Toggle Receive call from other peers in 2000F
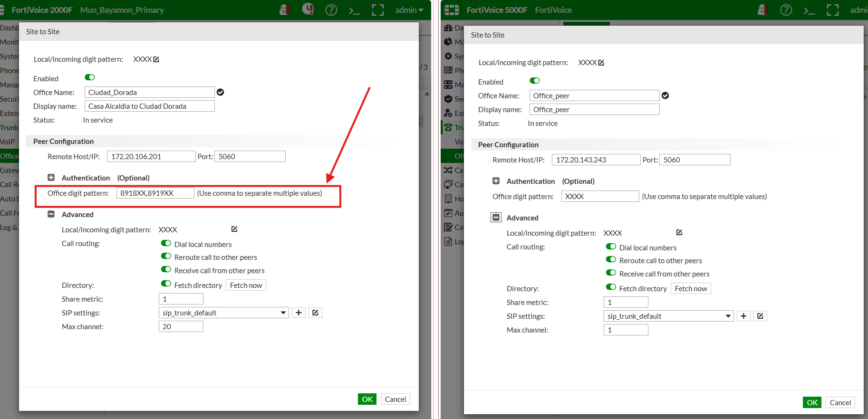The image size is (868, 419). tap(166, 269)
